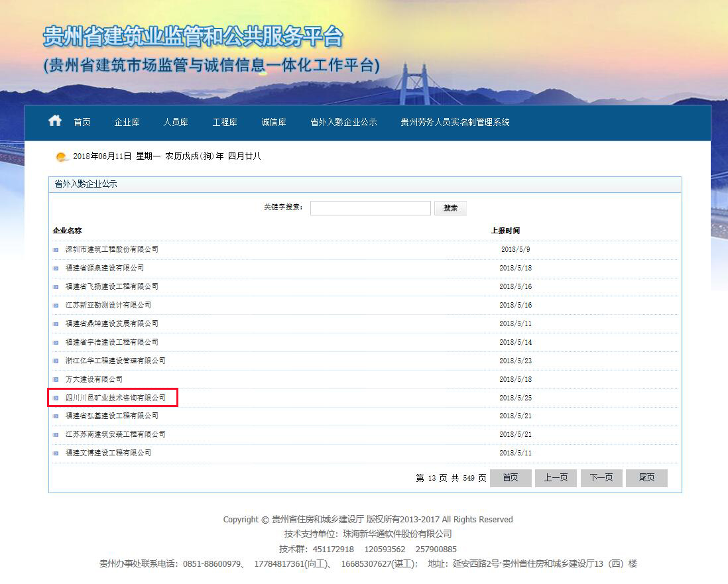Open 贵州劳务人员实名制管理系统 navigation link

455,123
